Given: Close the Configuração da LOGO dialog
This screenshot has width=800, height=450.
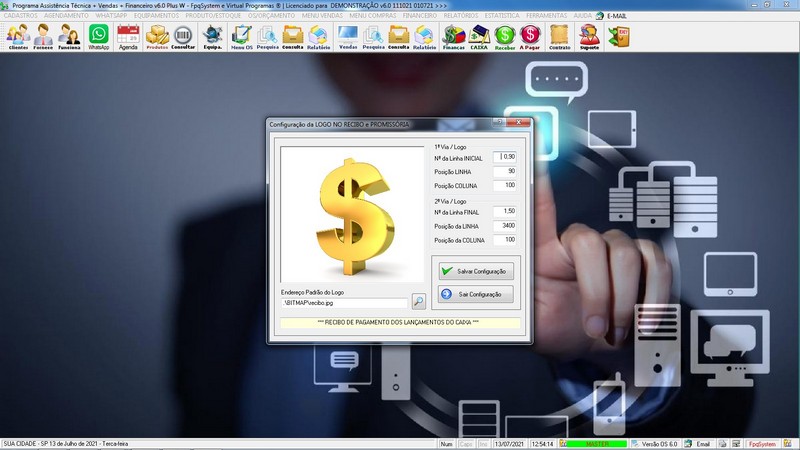Looking at the screenshot, I should coord(519,122).
